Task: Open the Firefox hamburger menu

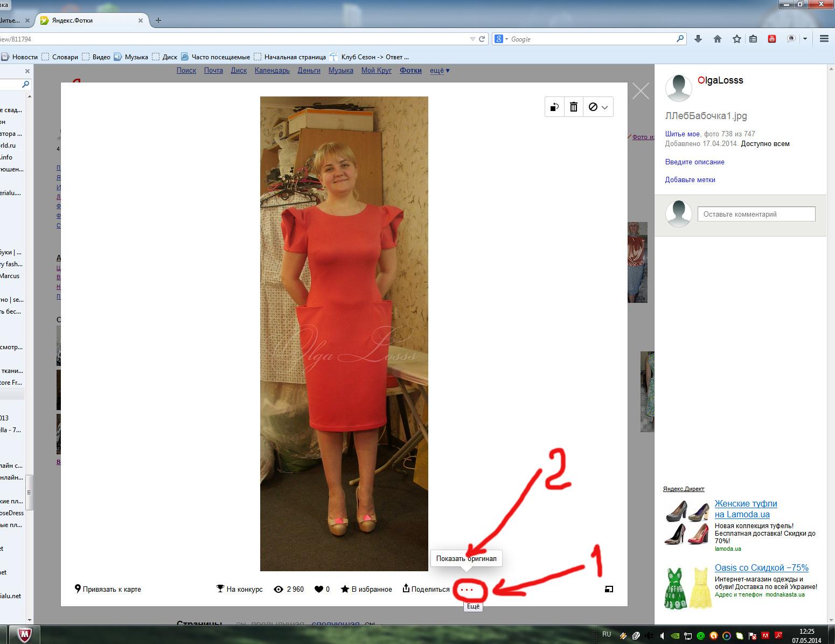Action: pyautogui.click(x=824, y=39)
